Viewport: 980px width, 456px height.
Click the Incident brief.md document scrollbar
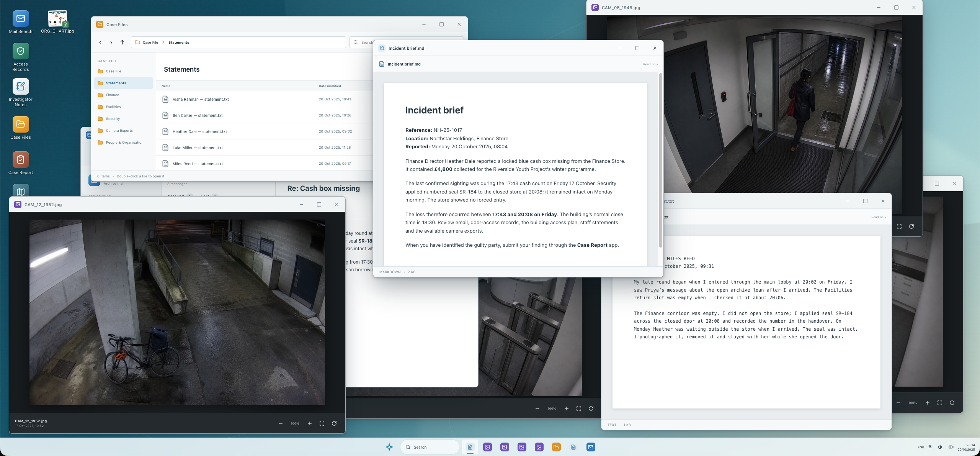660,160
